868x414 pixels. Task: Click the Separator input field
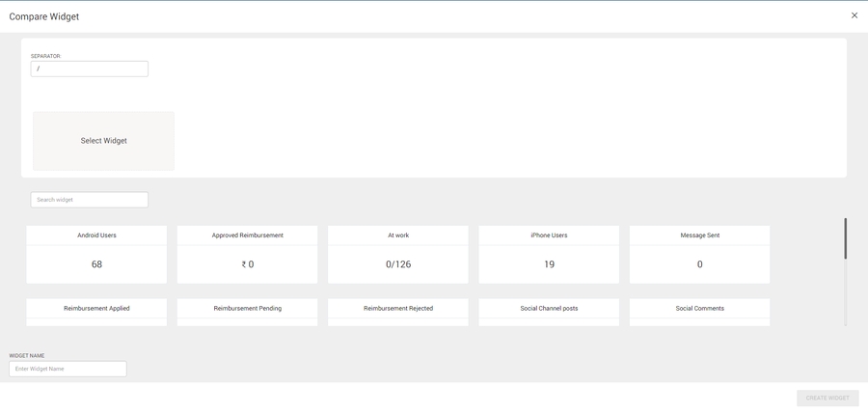coord(89,69)
